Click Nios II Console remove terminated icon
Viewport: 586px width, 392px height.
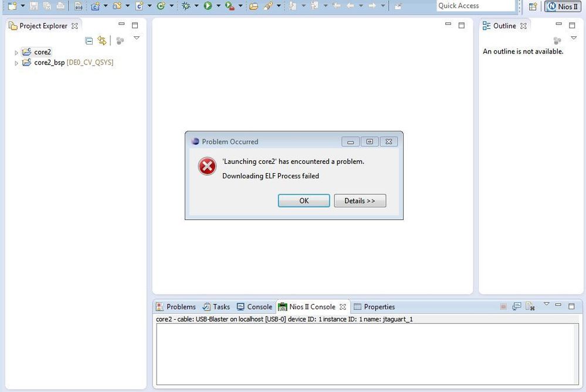[530, 306]
